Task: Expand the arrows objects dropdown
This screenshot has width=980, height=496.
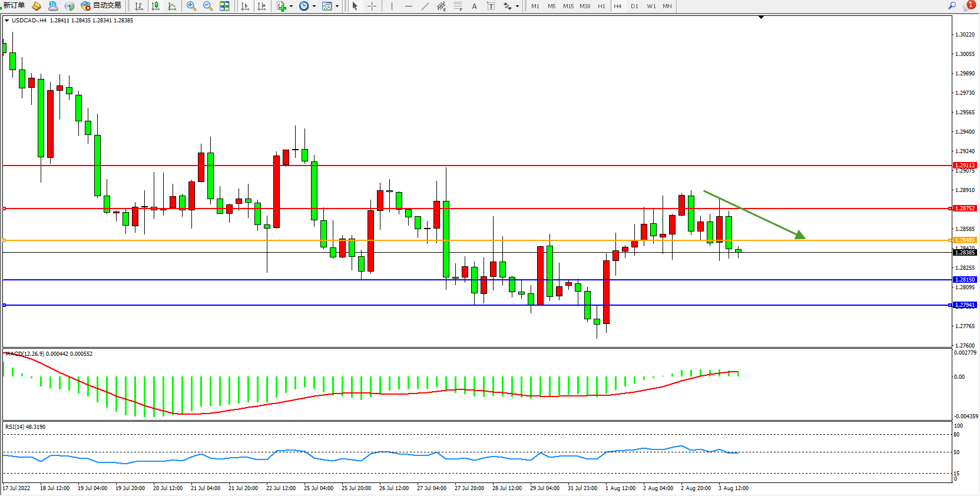Action: coord(517,6)
